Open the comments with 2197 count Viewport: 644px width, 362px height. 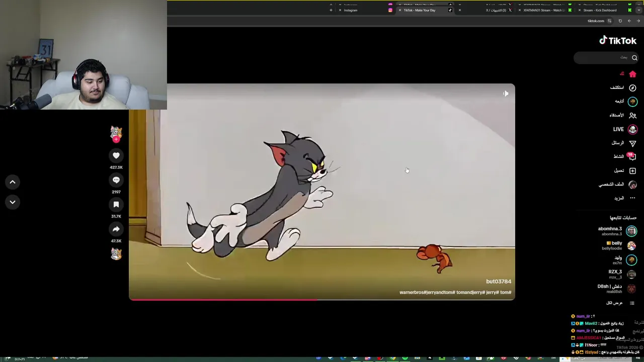[x=116, y=180]
